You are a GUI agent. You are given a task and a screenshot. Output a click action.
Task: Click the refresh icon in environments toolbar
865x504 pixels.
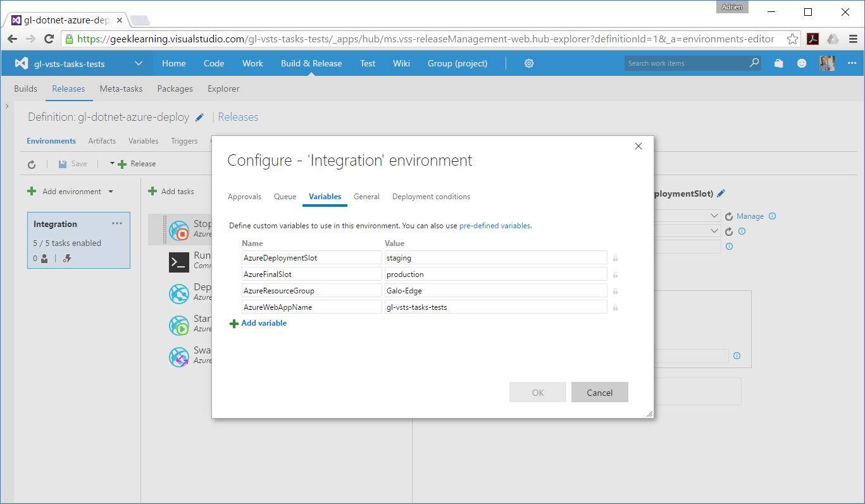tap(32, 164)
